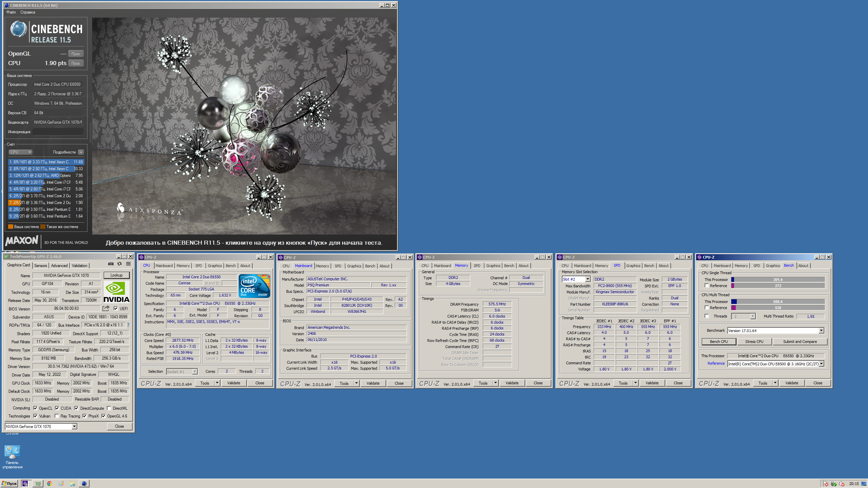Click the NVIDIA logo in GPU-Z
Image resolution: width=868 pixels, height=488 pixels.
[x=116, y=292]
